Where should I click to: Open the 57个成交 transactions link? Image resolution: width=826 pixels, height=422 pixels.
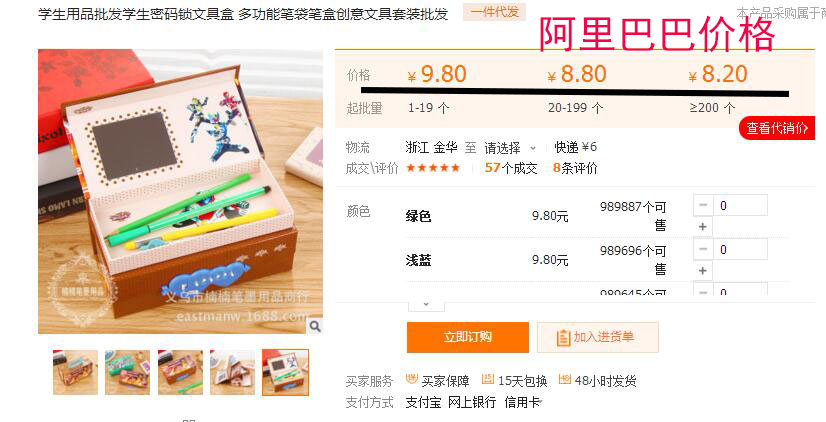pyautogui.click(x=510, y=168)
